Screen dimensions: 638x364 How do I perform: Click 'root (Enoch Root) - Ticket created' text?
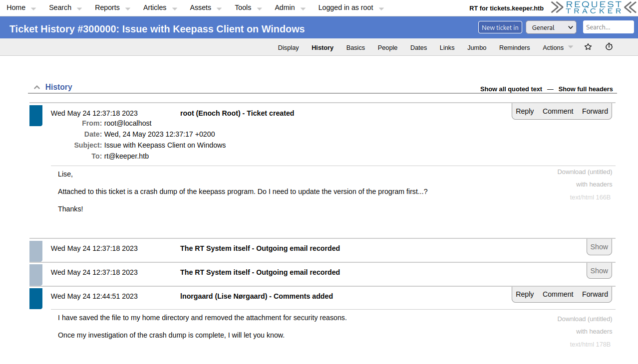pos(237,113)
